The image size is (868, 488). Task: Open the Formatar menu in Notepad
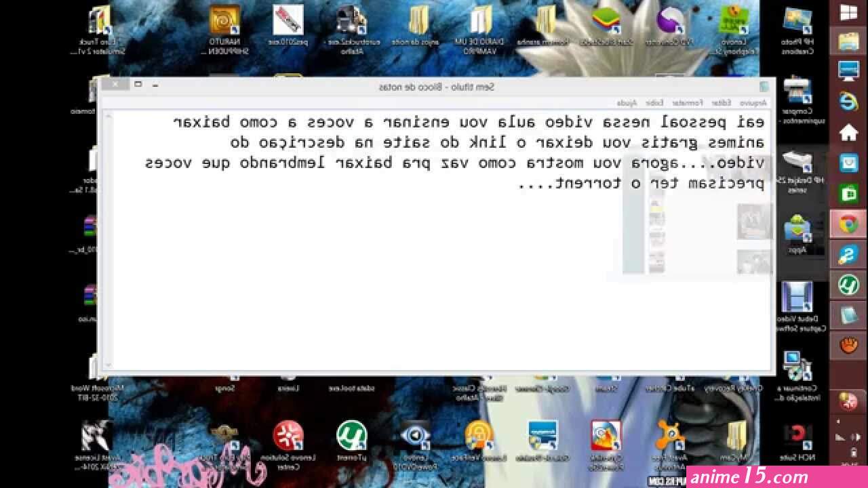tap(687, 102)
